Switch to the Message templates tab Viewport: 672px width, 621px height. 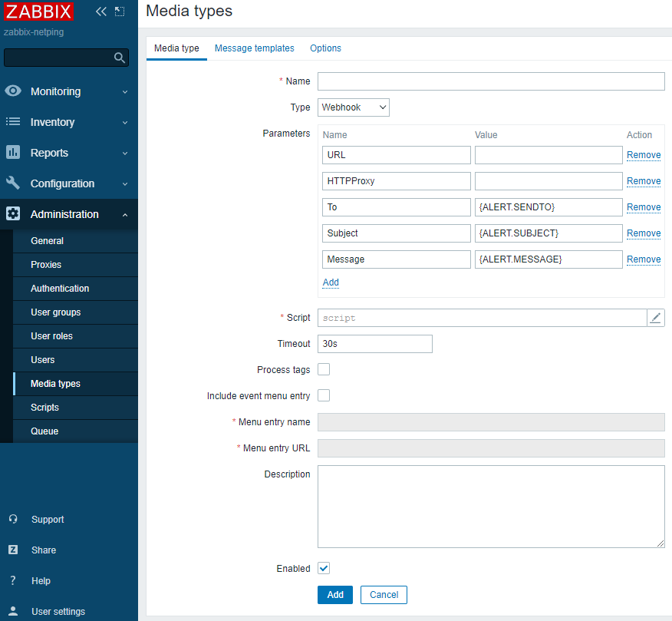click(x=254, y=48)
